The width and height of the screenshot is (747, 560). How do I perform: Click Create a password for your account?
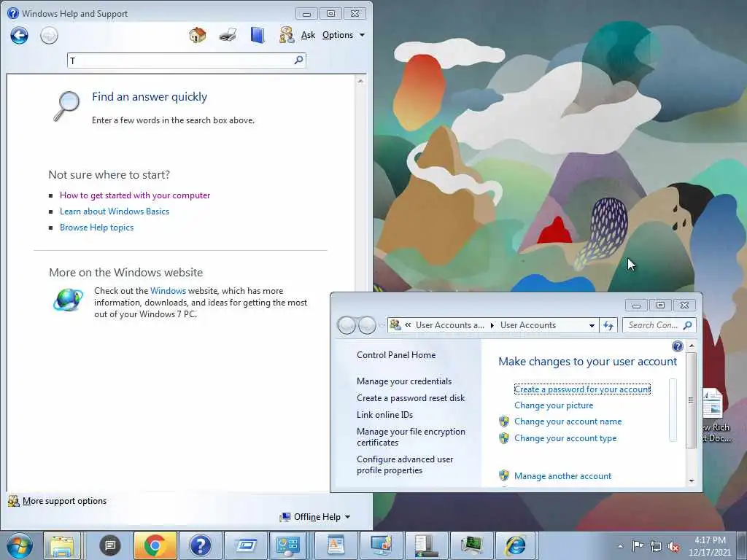pos(582,389)
